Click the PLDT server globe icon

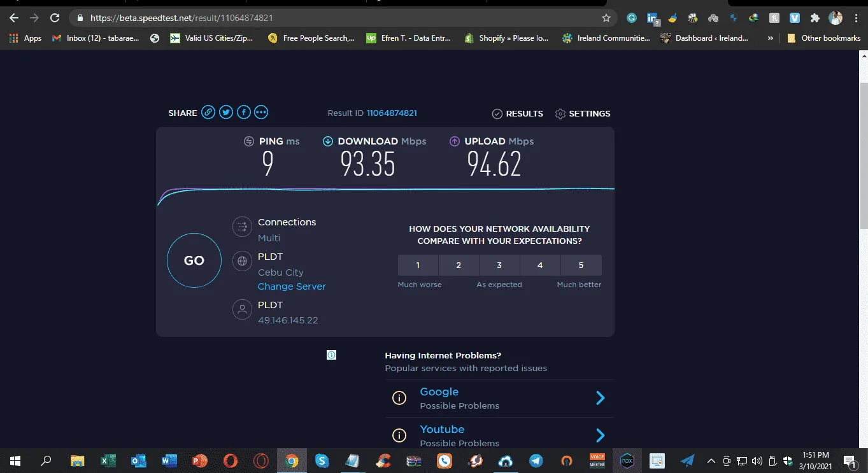click(242, 261)
